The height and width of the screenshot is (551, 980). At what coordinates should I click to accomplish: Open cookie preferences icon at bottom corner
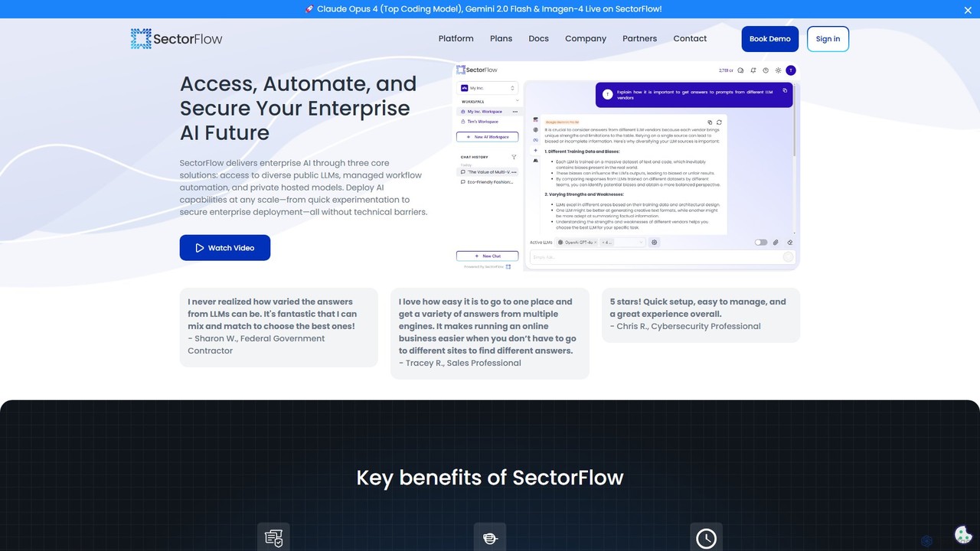click(963, 535)
